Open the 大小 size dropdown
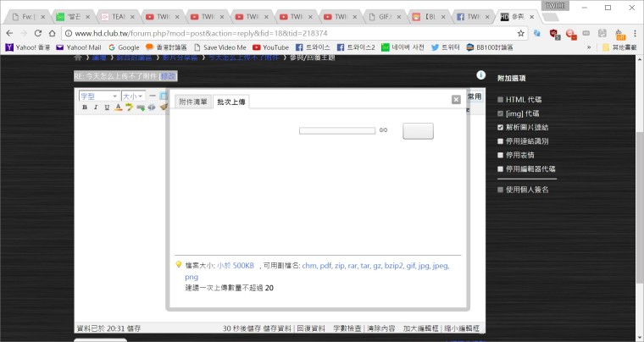This screenshot has height=342, width=644. click(134, 96)
